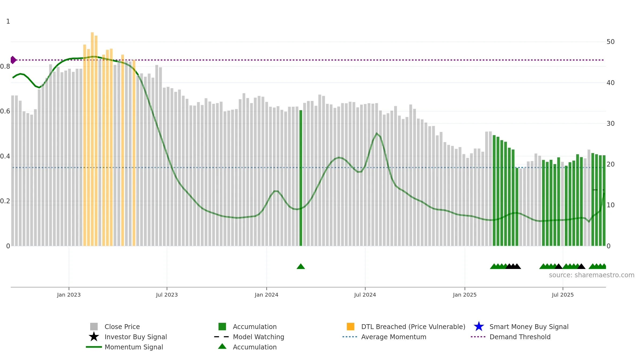Image resolution: width=644 pixels, height=362 pixels.
Task: Click the orange DTL Breached legend swatch
Action: tap(350, 327)
